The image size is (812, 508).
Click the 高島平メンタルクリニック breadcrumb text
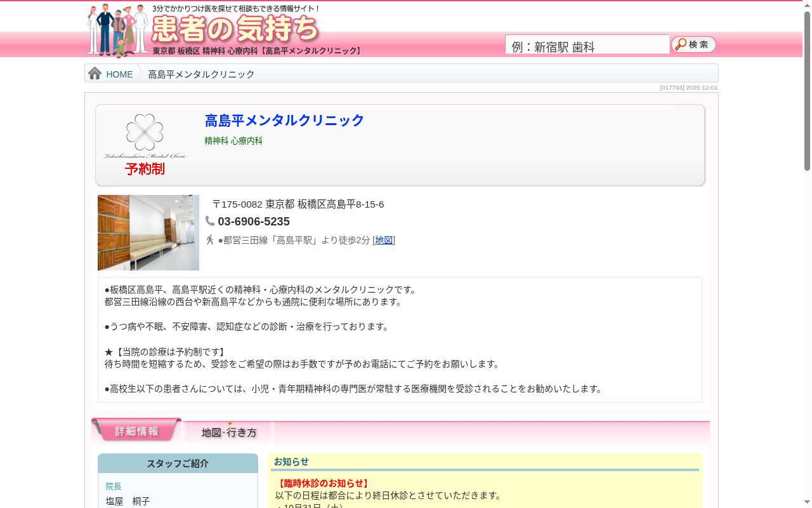201,74
